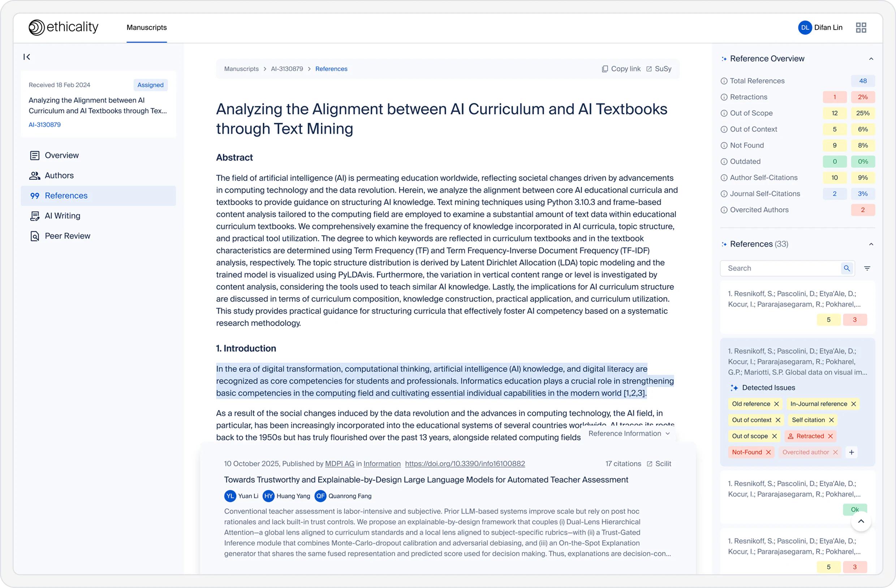Screen dimensions: 896x588
Task: Select the reference card with Ok badge
Action: pyautogui.click(x=797, y=497)
